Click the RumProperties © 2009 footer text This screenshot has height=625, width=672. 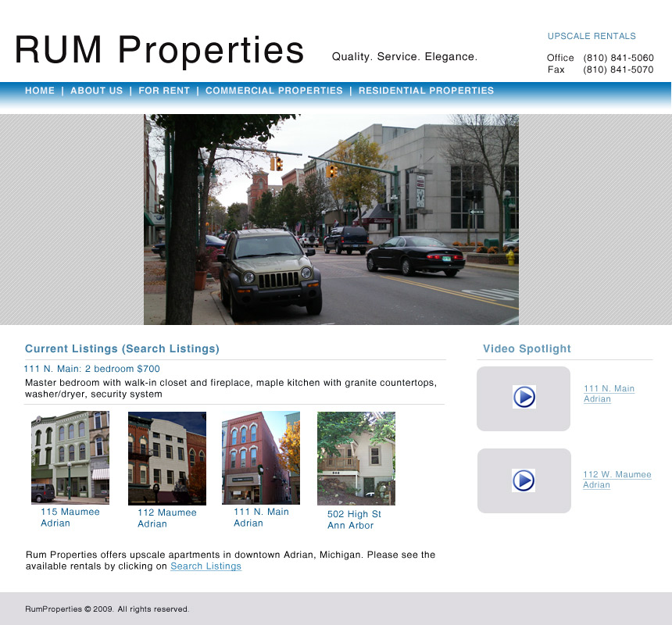[107, 609]
